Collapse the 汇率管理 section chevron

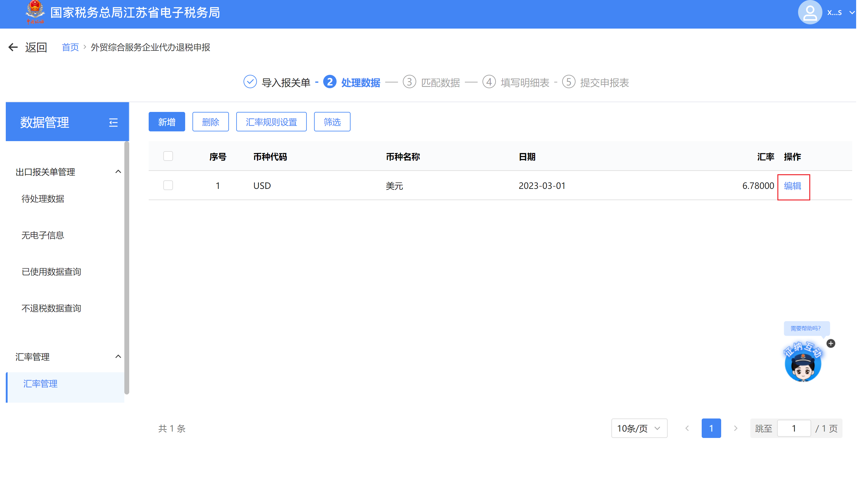click(x=118, y=356)
